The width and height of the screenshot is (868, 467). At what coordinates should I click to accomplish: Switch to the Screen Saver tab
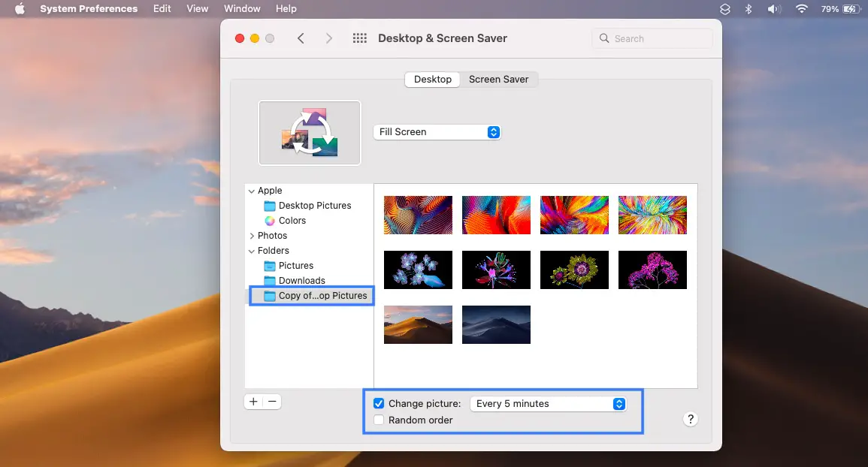(498, 80)
